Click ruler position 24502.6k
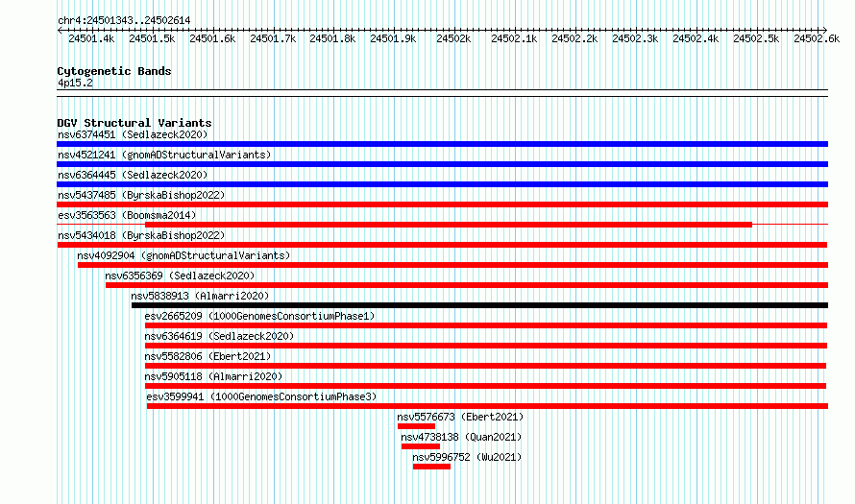This screenshot has height=504, width=855. point(817,38)
